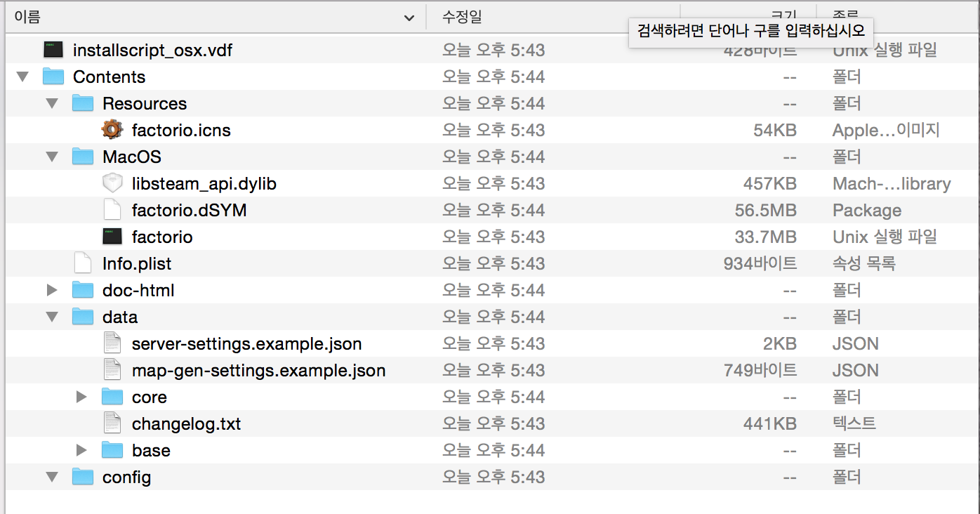Select the factorio.dSYM file name
The height and width of the screenshot is (514, 980).
(x=189, y=211)
